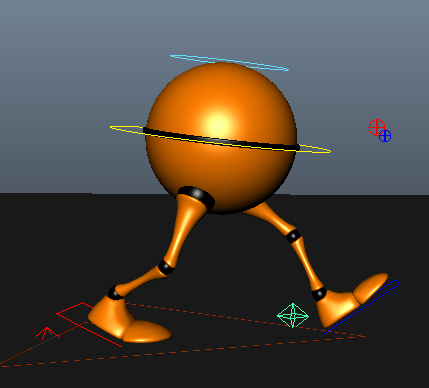Screen dimensions: 429x388
Task: Click the bright highlight on the sphere
Action: coord(217,125)
